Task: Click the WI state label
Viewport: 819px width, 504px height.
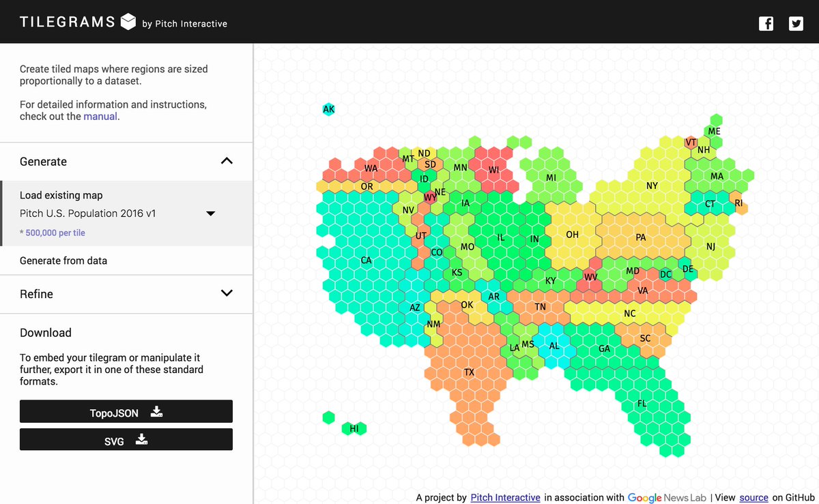Action: [x=494, y=170]
